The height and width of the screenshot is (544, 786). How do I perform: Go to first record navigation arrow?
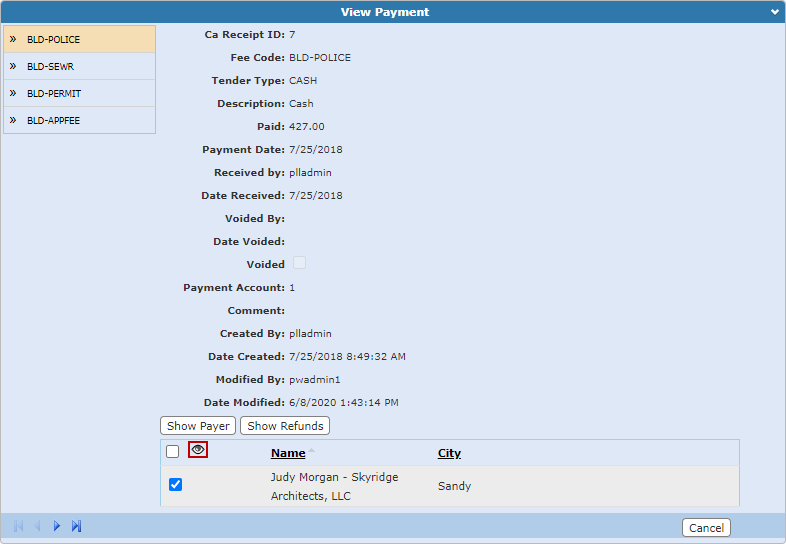[19, 526]
